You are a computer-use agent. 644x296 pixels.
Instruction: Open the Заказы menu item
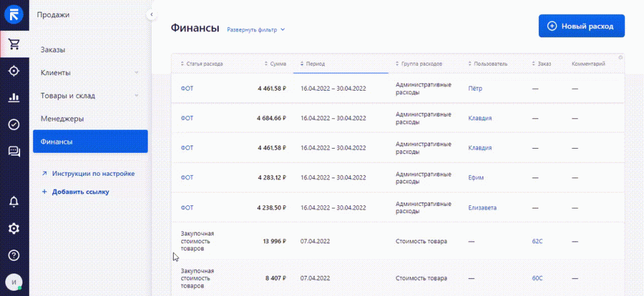[53, 50]
